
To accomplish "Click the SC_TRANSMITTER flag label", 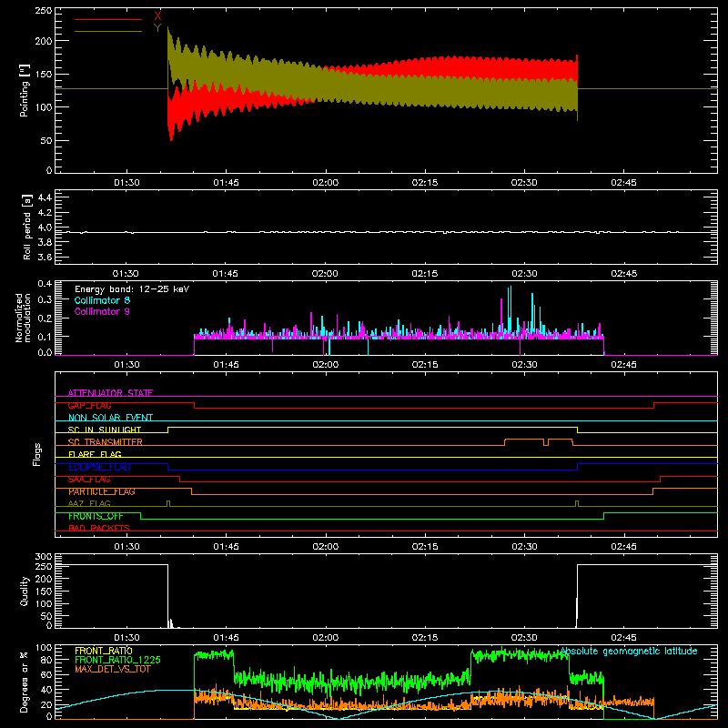I will point(106,442).
